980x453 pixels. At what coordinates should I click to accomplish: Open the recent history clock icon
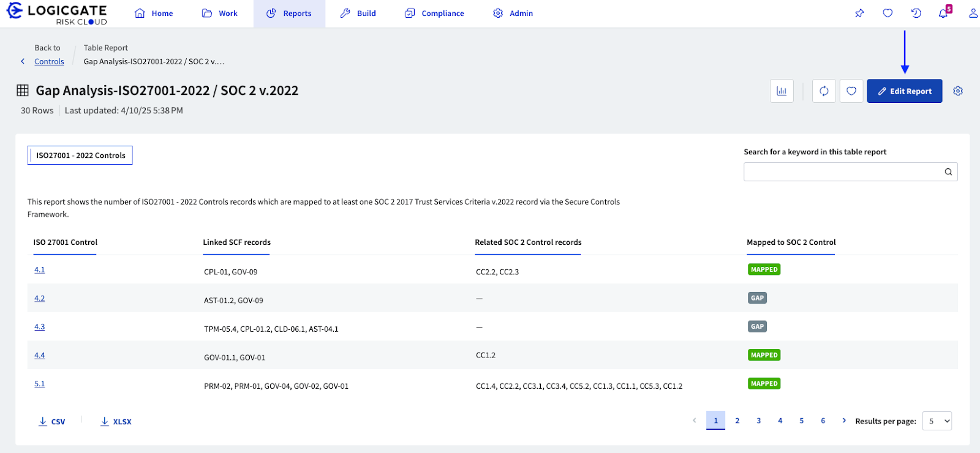(x=916, y=13)
